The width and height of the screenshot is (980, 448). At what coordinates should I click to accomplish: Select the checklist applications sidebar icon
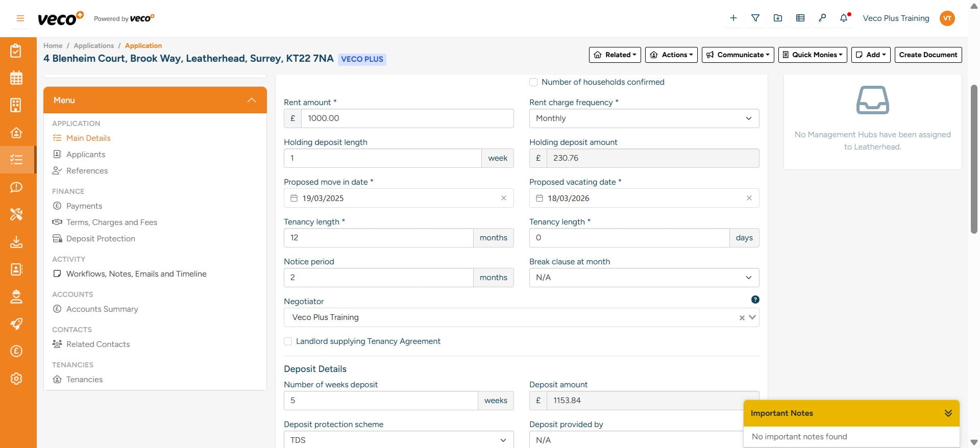[16, 160]
